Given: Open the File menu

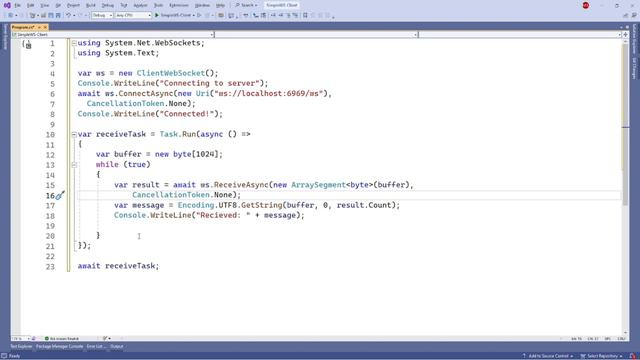Looking at the screenshot, I should click(18, 5).
